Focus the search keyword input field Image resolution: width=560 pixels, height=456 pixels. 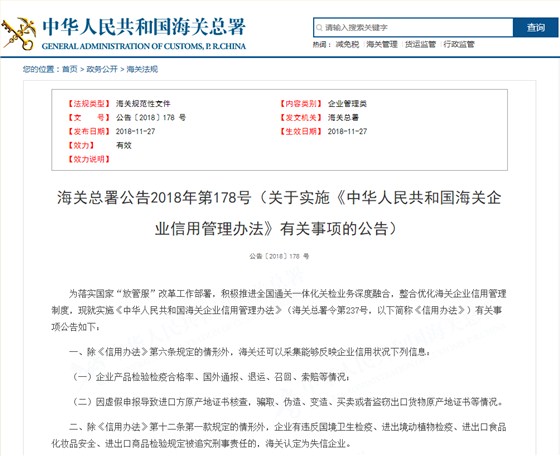(413, 27)
